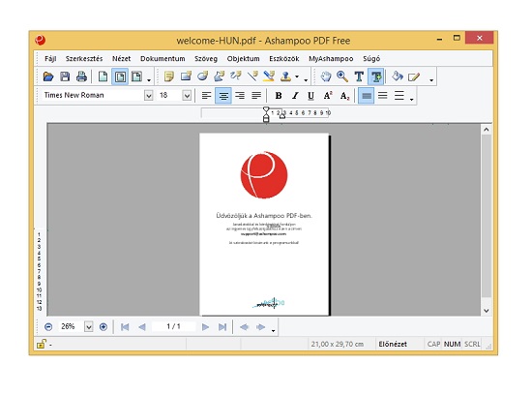Viewport: 532px width, 395px height.
Task: Open the Eszközök menu
Action: pos(284,59)
